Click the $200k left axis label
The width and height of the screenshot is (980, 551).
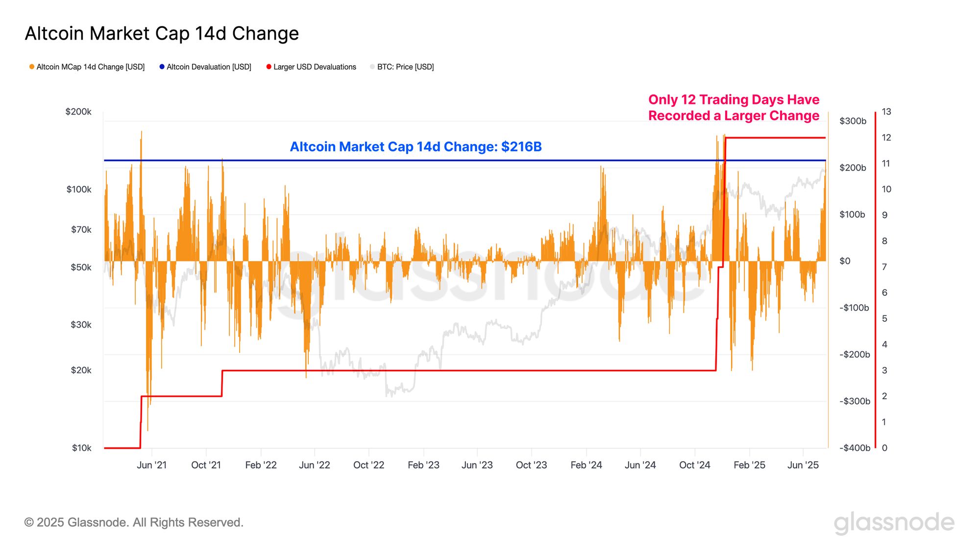[78, 112]
